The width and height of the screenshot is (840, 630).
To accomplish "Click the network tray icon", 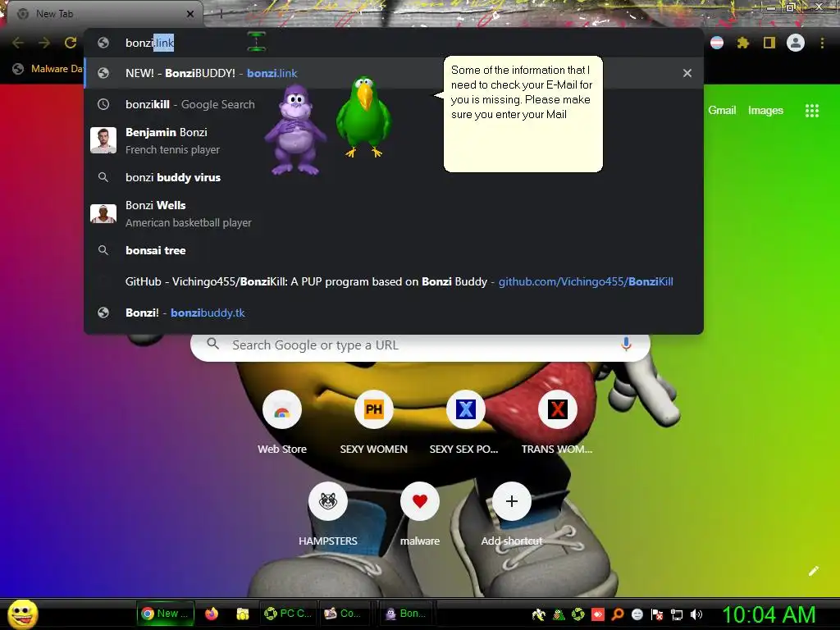I will click(677, 614).
